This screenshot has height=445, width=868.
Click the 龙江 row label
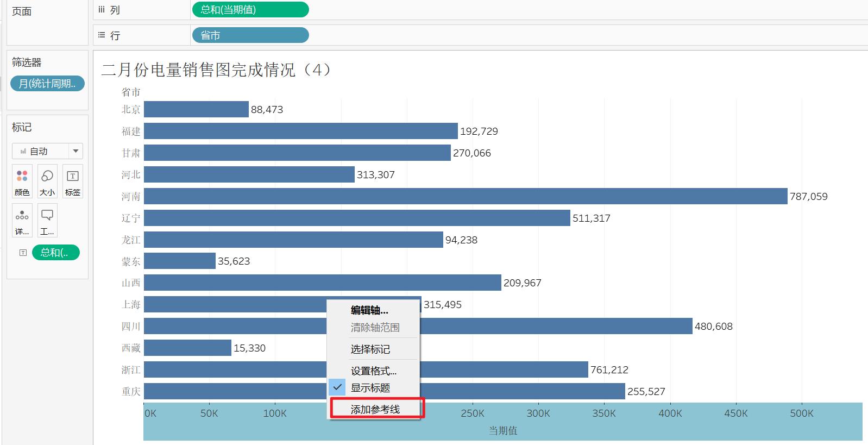131,240
